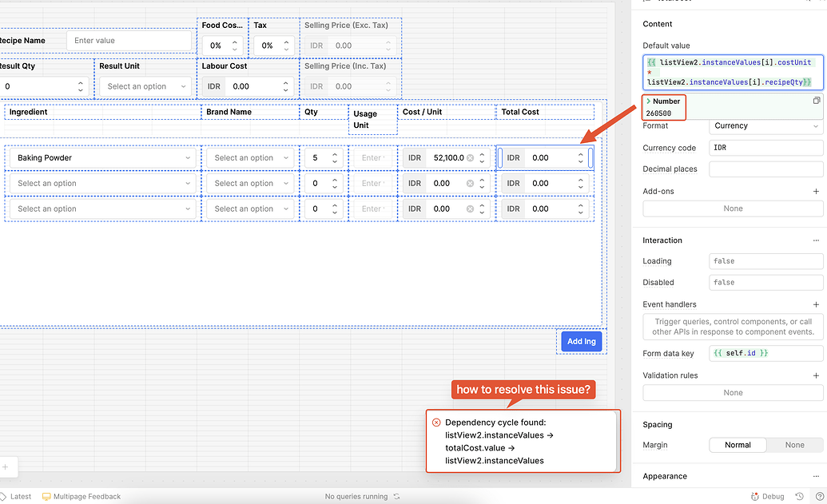Add a validation rule with plus icon
This screenshot has height=504, width=827.
(x=816, y=375)
